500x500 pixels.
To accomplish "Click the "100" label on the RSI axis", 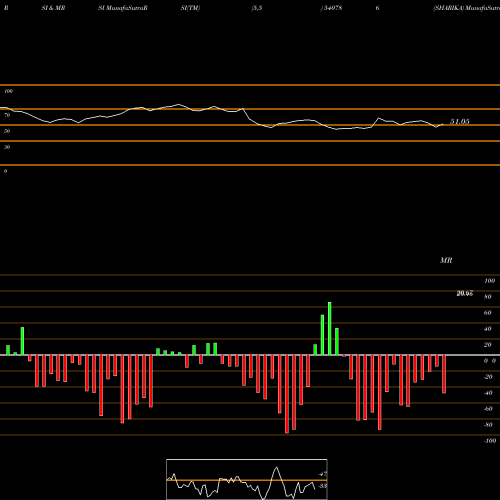I will click(8, 91).
